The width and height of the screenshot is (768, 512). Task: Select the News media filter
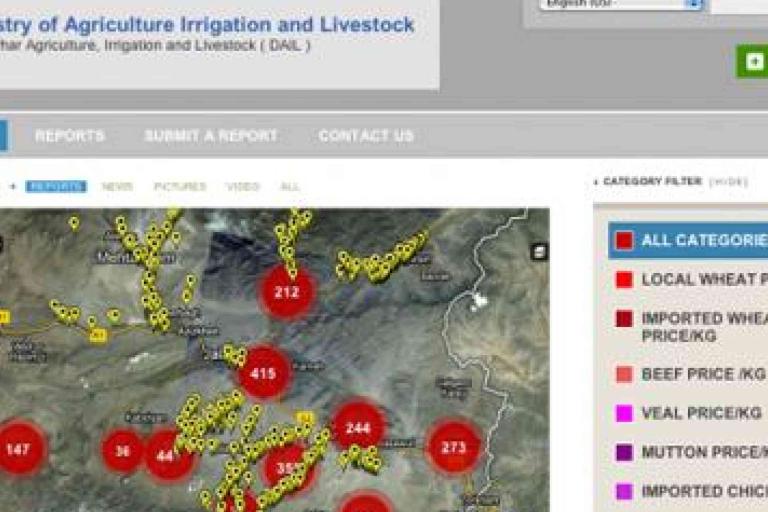(x=117, y=187)
